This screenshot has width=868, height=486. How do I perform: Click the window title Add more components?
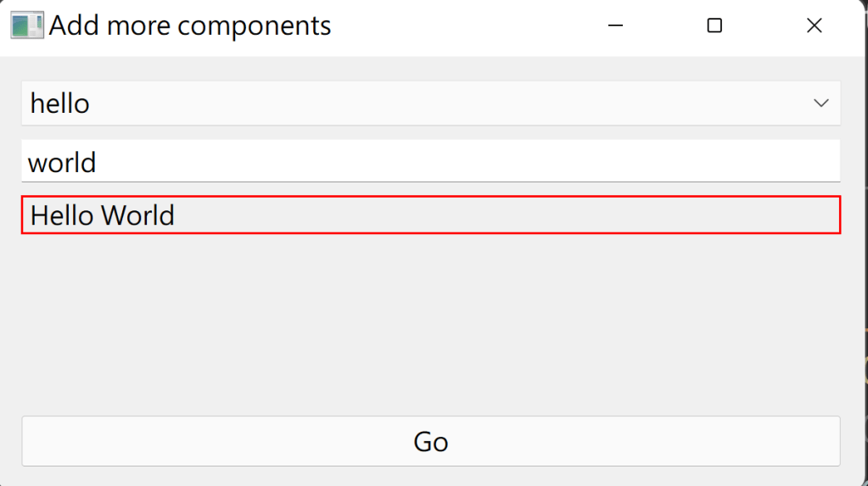[x=190, y=25]
